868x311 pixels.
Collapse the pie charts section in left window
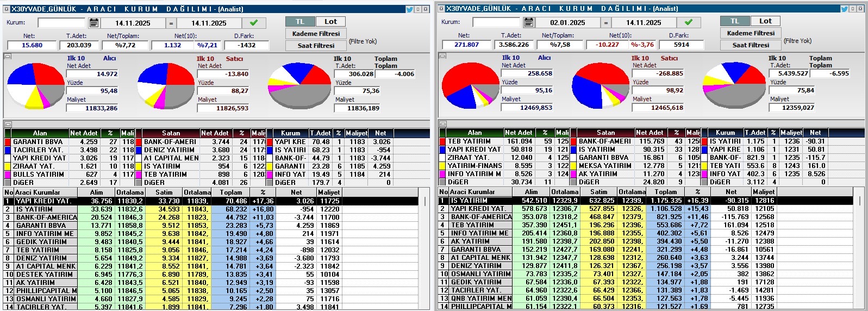8,56
